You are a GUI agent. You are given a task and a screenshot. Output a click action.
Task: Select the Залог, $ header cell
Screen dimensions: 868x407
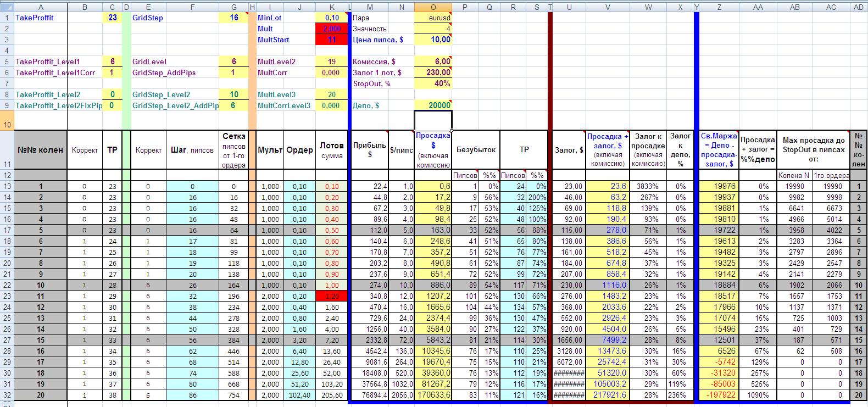[x=569, y=150]
